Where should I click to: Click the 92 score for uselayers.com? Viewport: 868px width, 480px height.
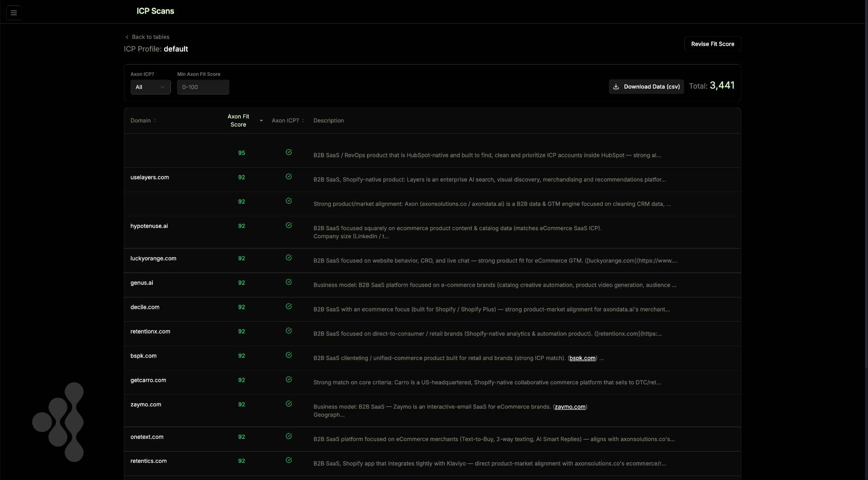click(x=241, y=178)
